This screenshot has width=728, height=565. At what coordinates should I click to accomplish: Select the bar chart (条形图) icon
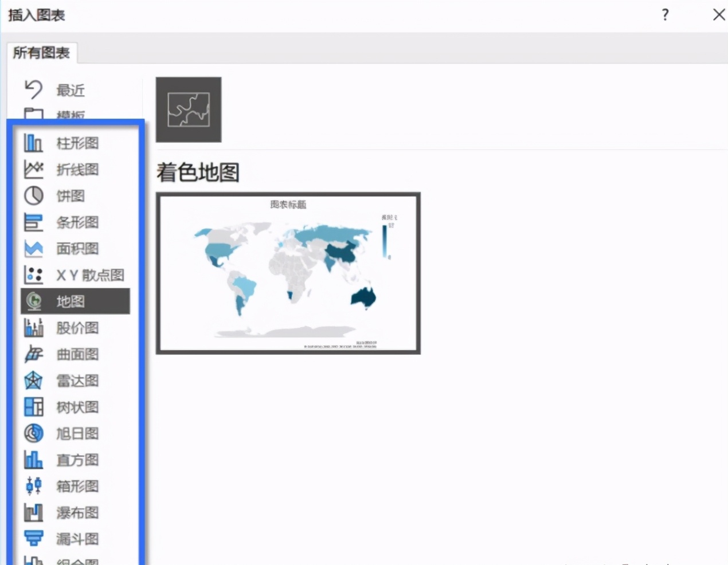click(33, 222)
